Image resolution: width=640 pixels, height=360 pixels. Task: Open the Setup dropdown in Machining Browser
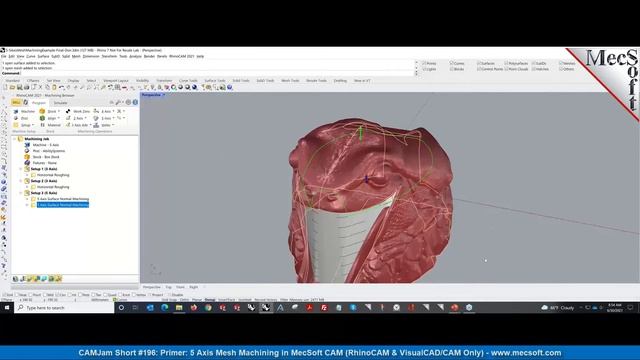coord(33,125)
